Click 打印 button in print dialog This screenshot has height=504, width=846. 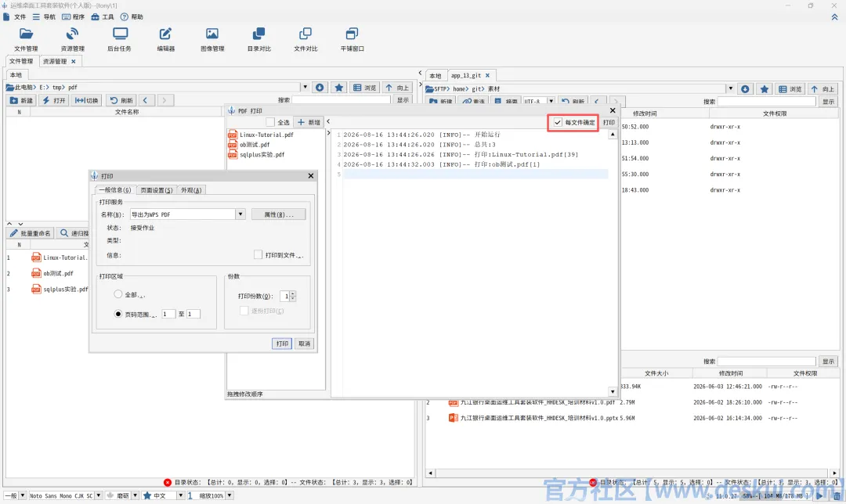282,344
